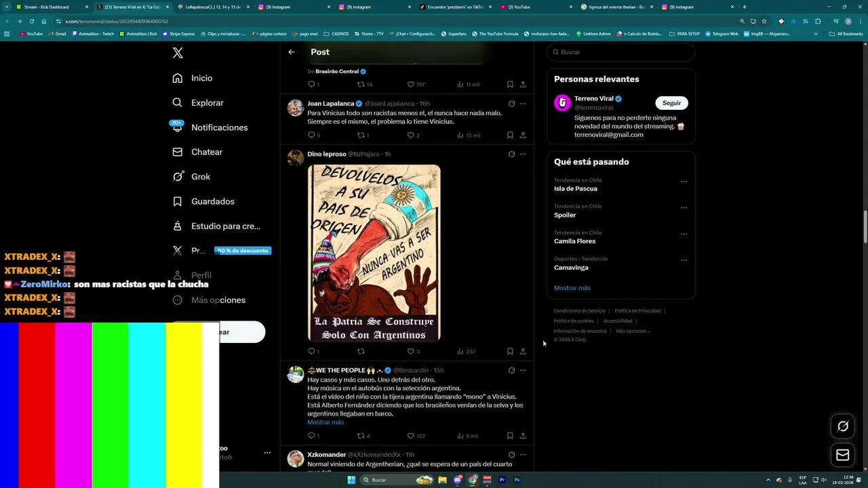Share Joan Lapalanca's reply
The height and width of the screenshot is (488, 868).
click(x=523, y=135)
